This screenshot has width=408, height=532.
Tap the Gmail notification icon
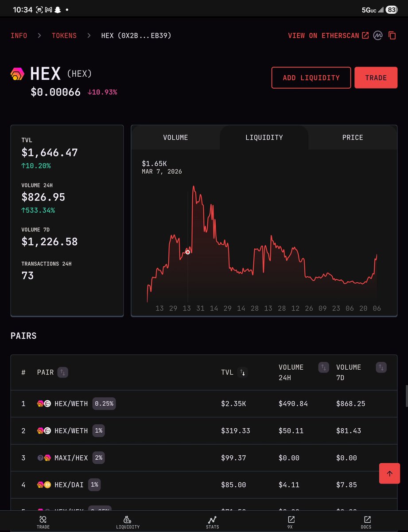(49, 9)
